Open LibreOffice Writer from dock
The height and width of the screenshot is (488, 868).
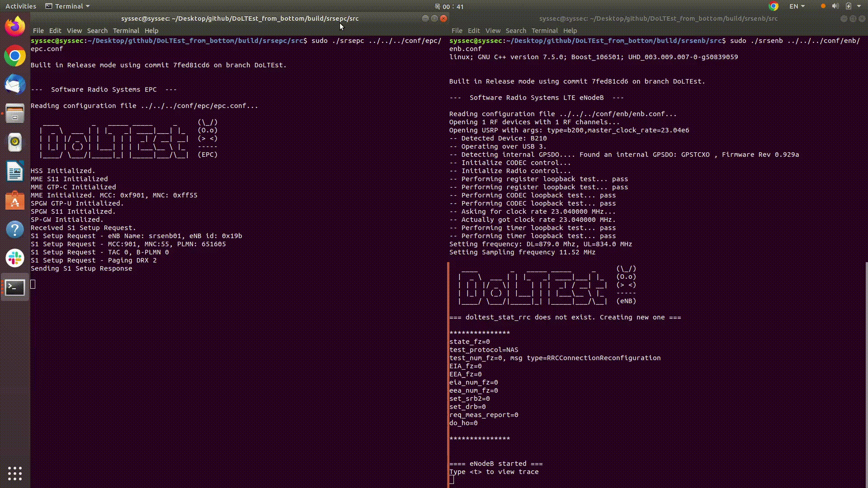pyautogui.click(x=15, y=172)
